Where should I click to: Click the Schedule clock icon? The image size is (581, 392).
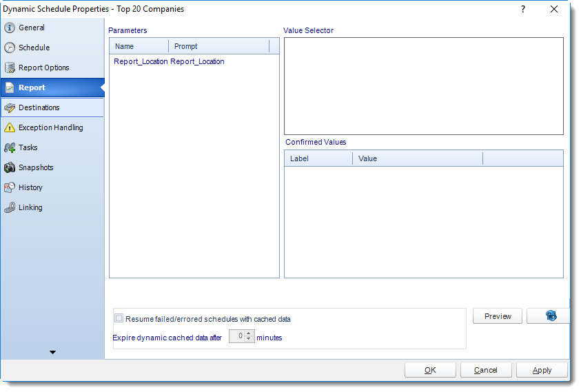[10, 48]
